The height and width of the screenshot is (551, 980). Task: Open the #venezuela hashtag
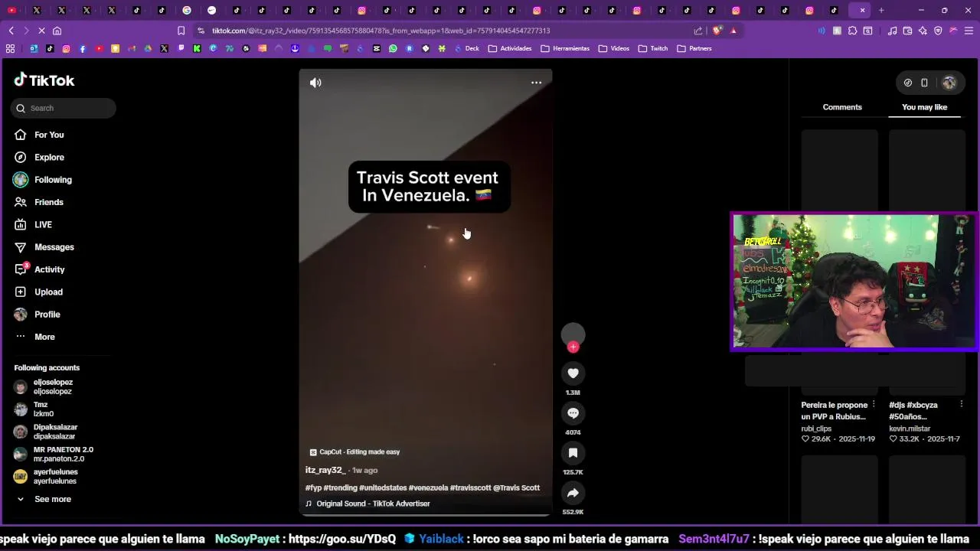click(428, 487)
